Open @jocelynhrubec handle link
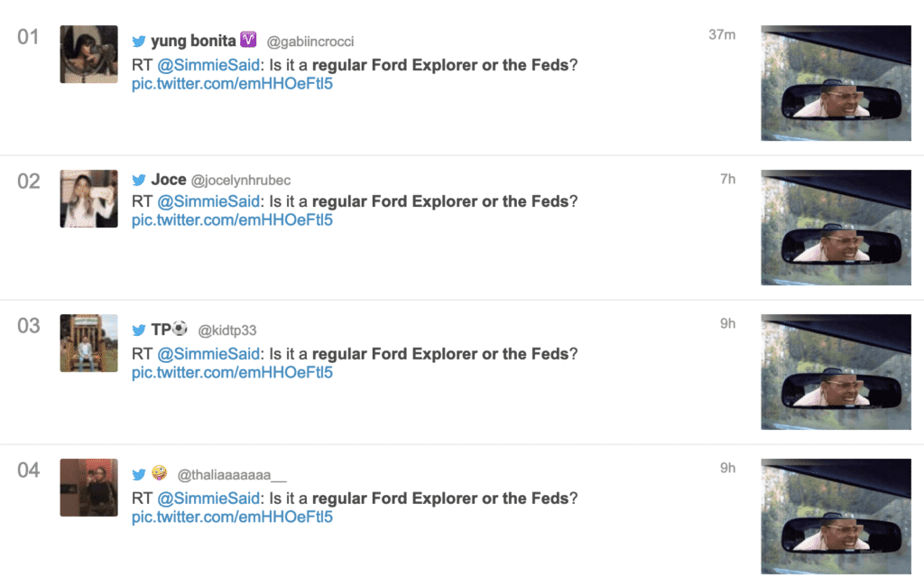 coord(240,181)
